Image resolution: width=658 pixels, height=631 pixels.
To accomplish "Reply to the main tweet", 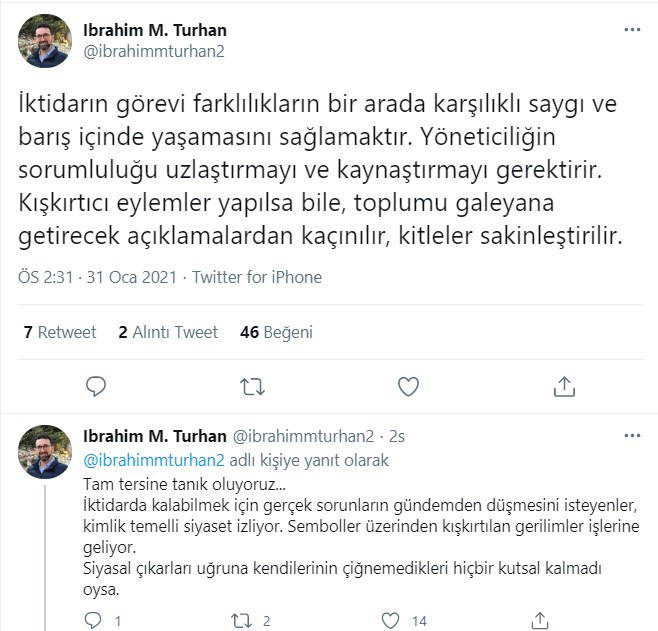I will [x=96, y=386].
